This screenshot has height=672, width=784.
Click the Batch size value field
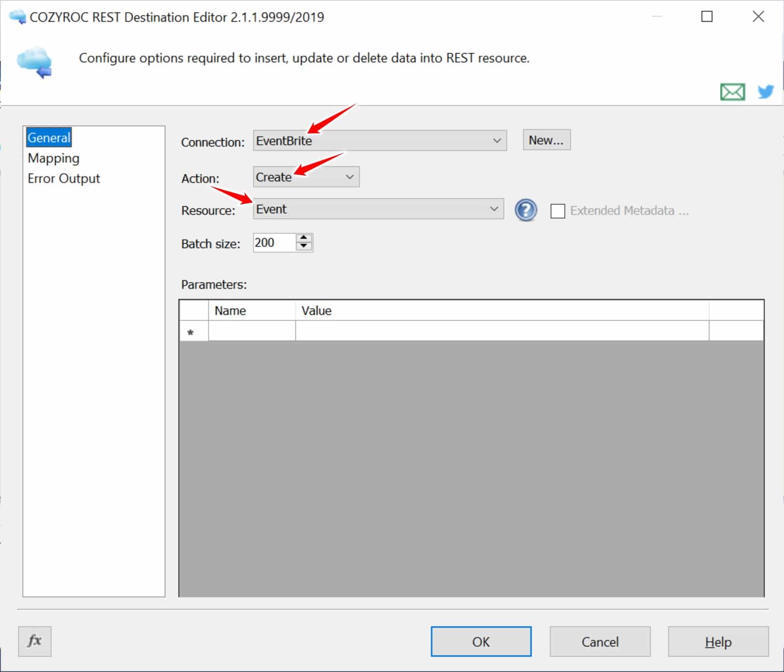(x=274, y=242)
